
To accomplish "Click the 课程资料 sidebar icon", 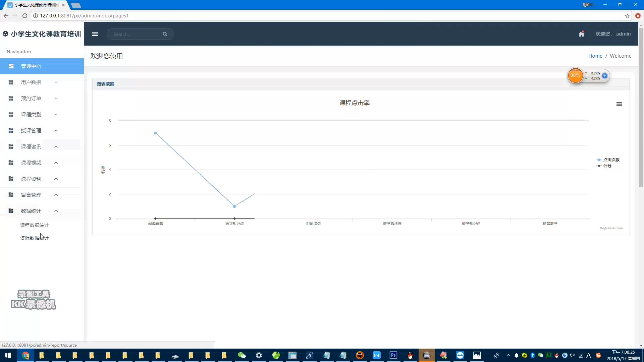I will point(11,179).
